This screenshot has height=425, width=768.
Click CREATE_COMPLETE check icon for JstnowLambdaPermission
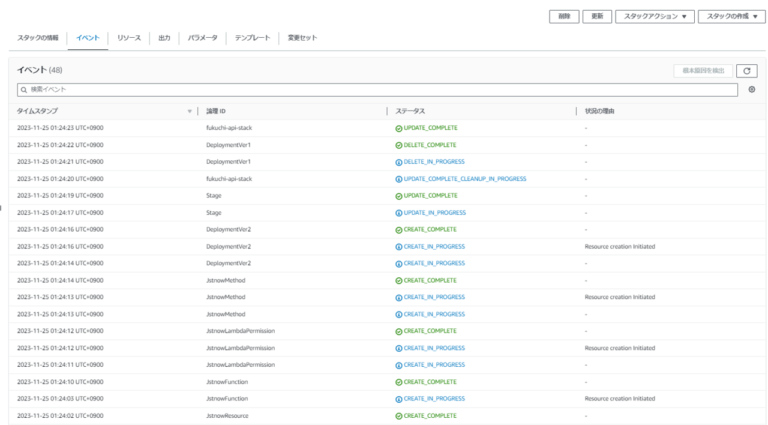click(x=399, y=331)
